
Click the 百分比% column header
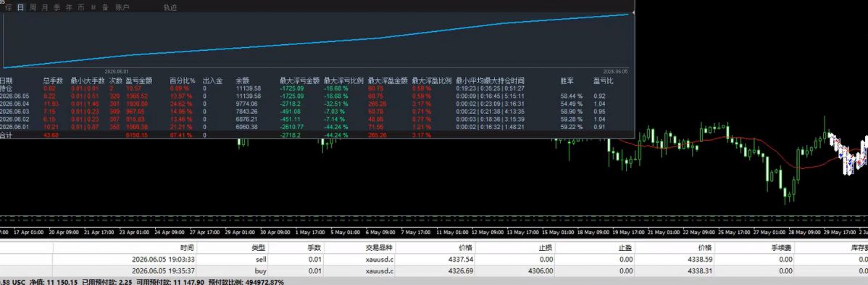183,81
